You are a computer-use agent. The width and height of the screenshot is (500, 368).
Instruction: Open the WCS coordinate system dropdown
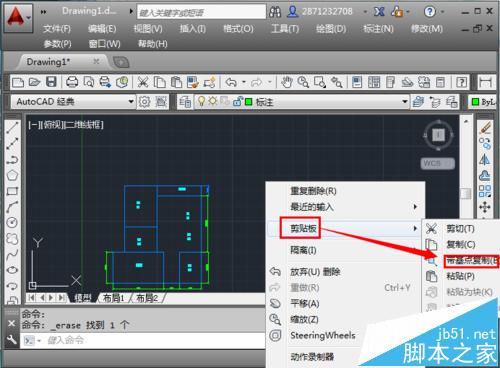pyautogui.click(x=438, y=163)
